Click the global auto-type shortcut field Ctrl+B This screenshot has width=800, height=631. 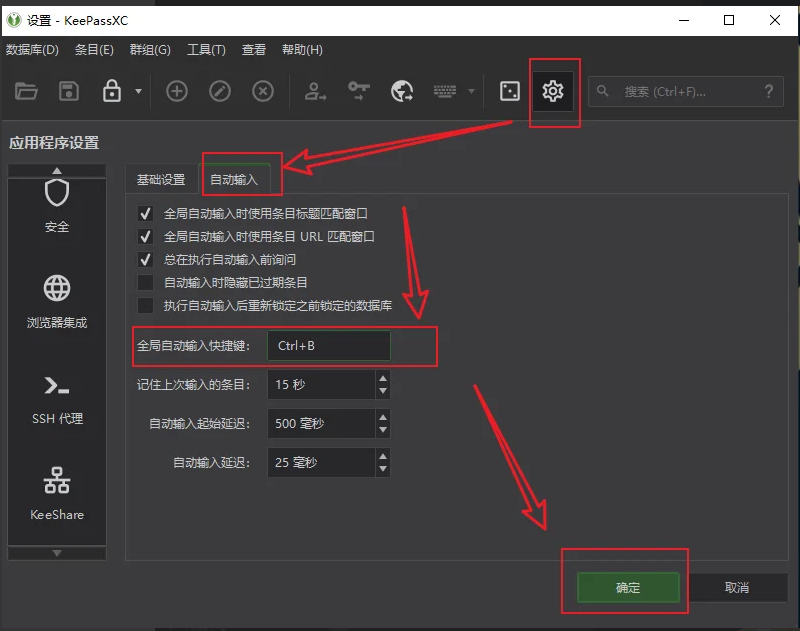(x=329, y=345)
